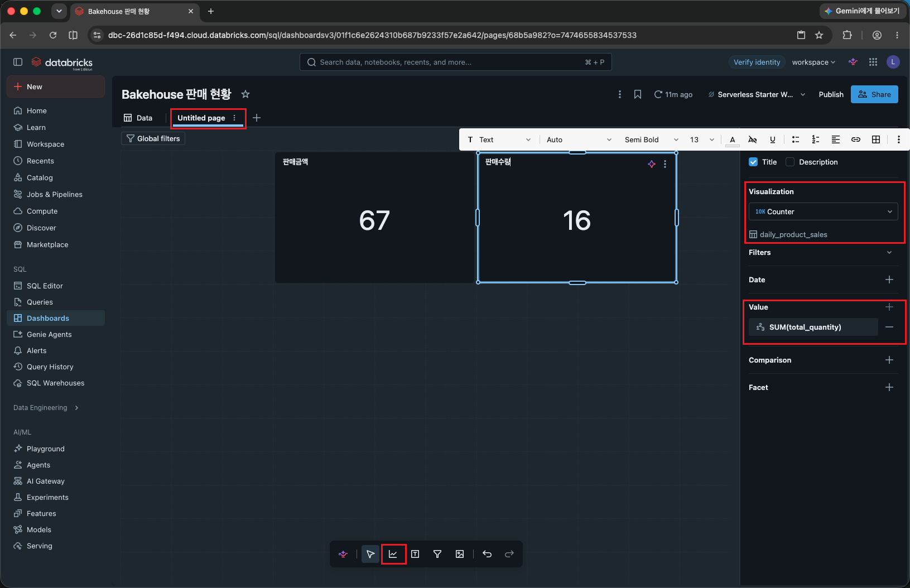
Task: Focus the search data and notebooks field
Action: pyautogui.click(x=456, y=62)
